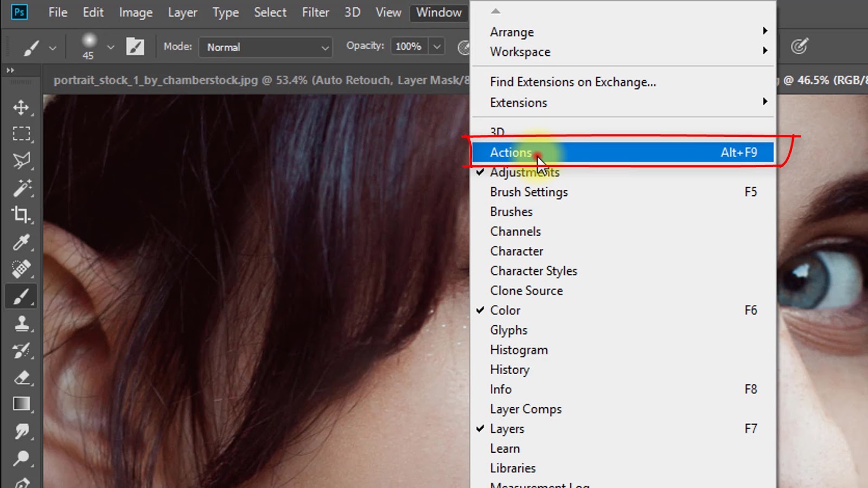The width and height of the screenshot is (868, 488).
Task: Show the Character Styles panel
Action: (623, 271)
